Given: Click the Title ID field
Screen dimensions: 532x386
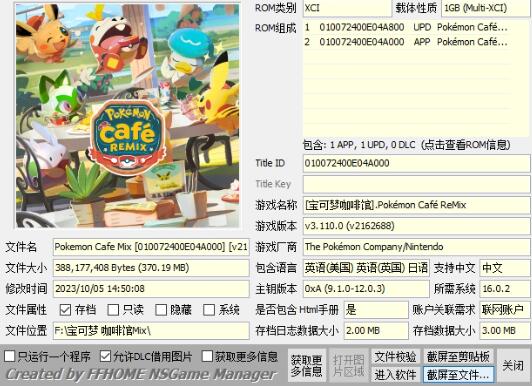Looking at the screenshot, I should [x=416, y=163].
